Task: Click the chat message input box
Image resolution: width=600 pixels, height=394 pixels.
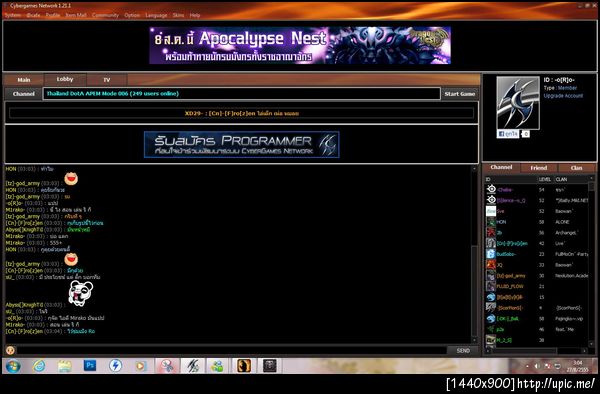Action: click(231, 350)
